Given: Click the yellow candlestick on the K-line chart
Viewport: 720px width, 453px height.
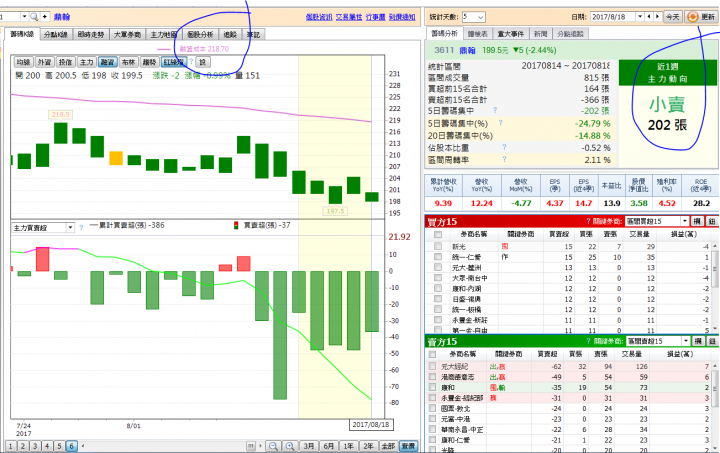Looking at the screenshot, I should (116, 158).
